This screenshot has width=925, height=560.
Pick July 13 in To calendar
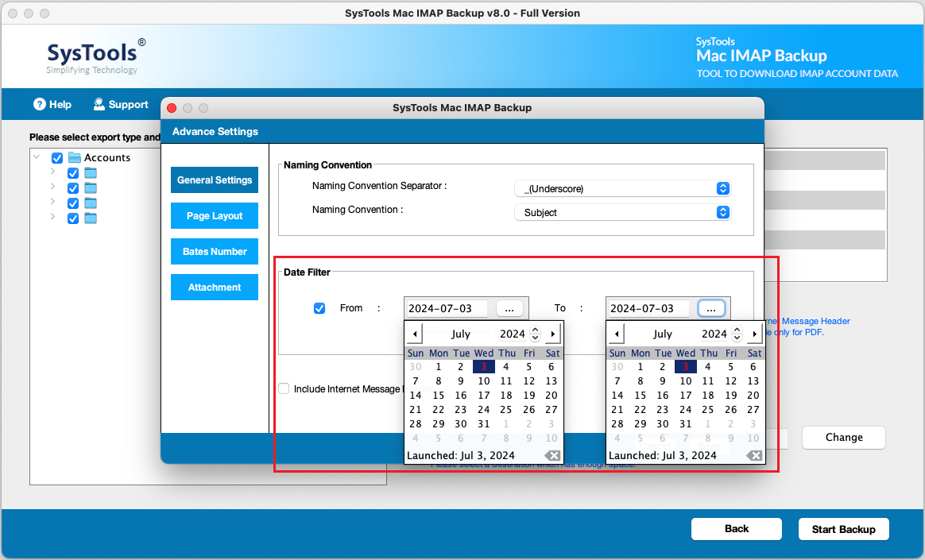[x=753, y=380]
